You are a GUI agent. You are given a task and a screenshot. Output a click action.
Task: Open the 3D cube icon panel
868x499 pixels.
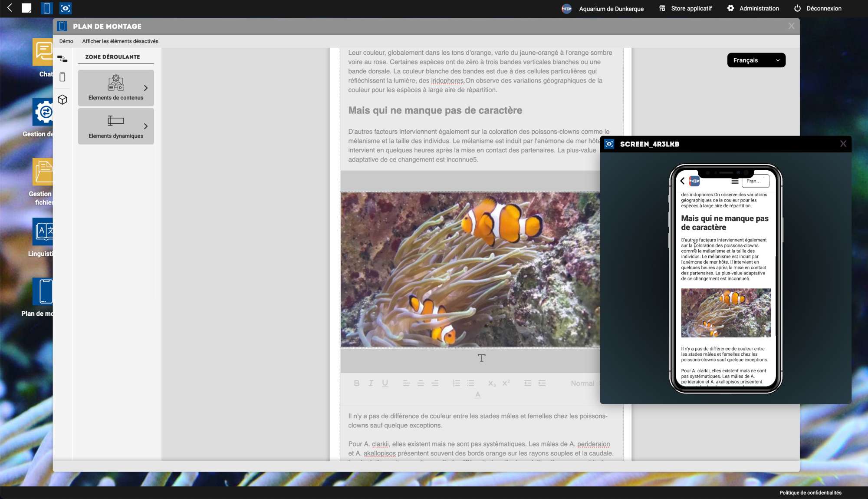point(62,100)
